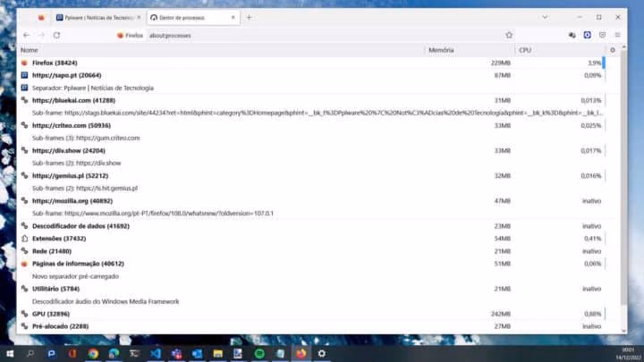Open a new tab with plus button
The height and width of the screenshot is (362, 644).
pyautogui.click(x=249, y=18)
